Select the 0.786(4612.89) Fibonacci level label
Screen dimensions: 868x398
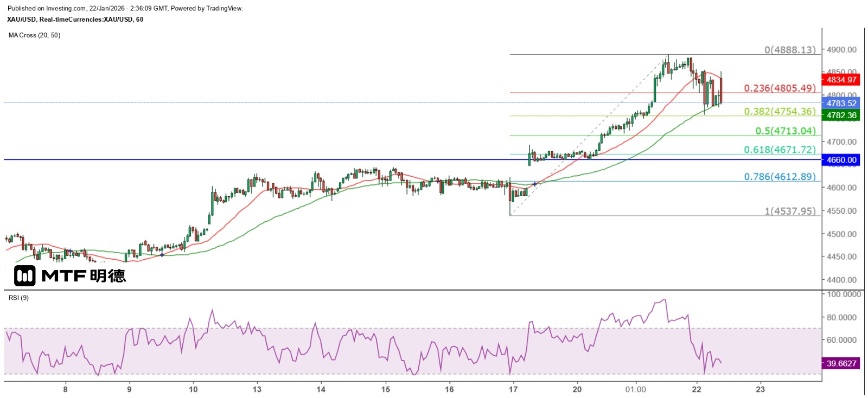[780, 176]
